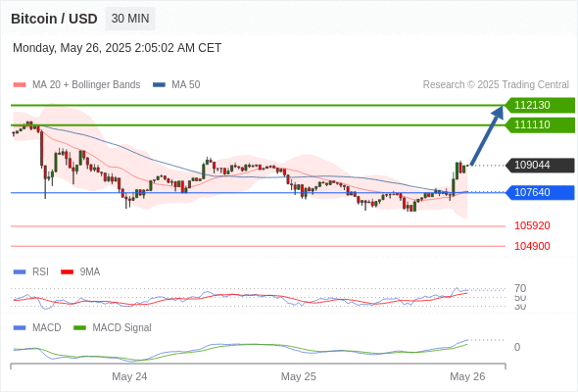The width and height of the screenshot is (578, 392).
Task: Select the 111110 resistance price tag
Action: [x=540, y=124]
